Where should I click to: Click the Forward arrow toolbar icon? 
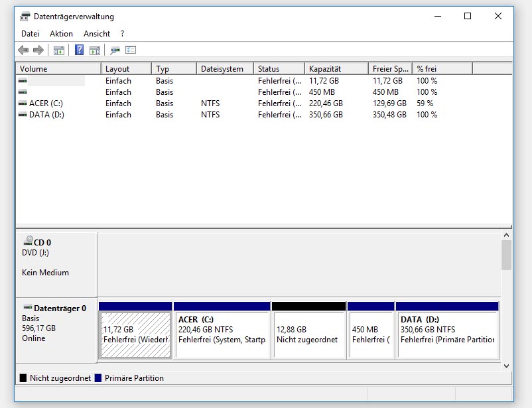tap(38, 50)
